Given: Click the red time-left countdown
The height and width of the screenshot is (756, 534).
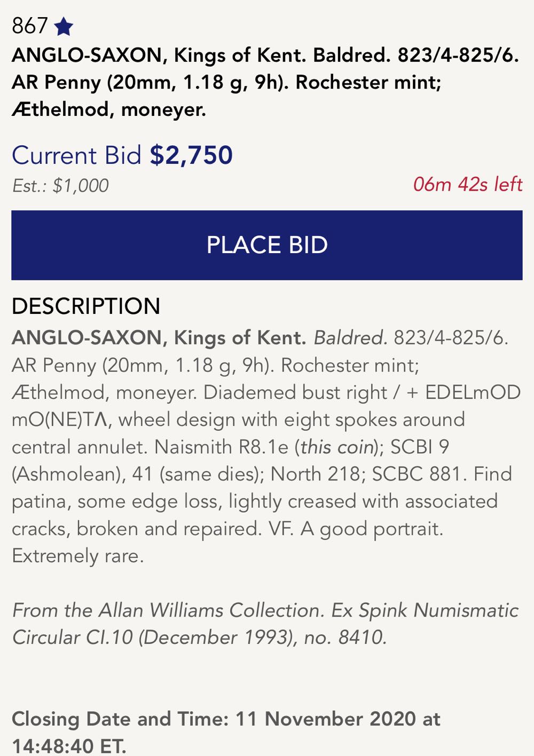Looking at the screenshot, I should tap(467, 185).
